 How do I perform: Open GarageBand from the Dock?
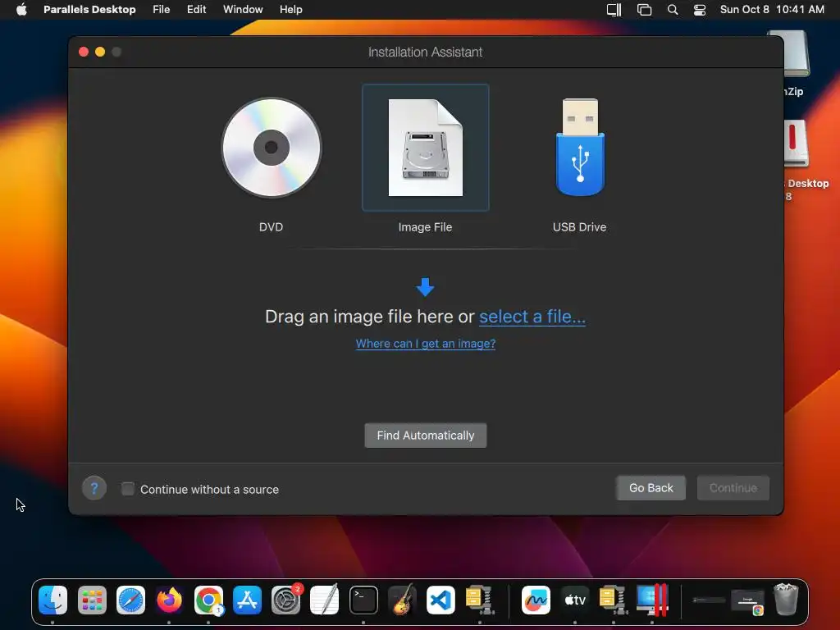click(x=402, y=600)
